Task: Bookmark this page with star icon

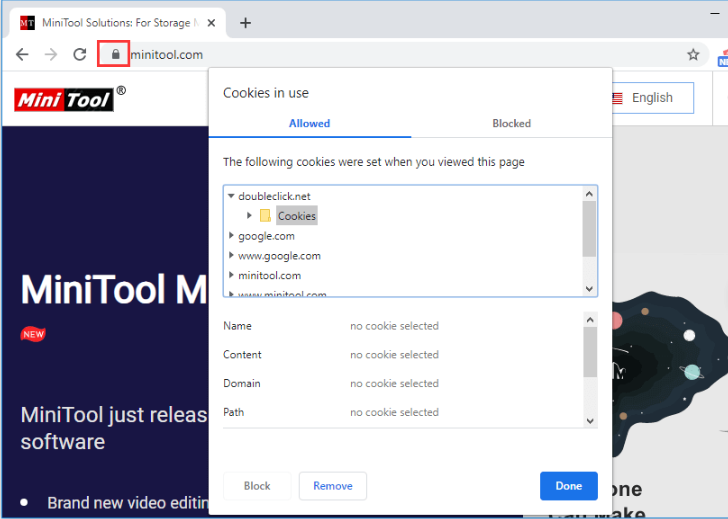Action: tap(693, 55)
